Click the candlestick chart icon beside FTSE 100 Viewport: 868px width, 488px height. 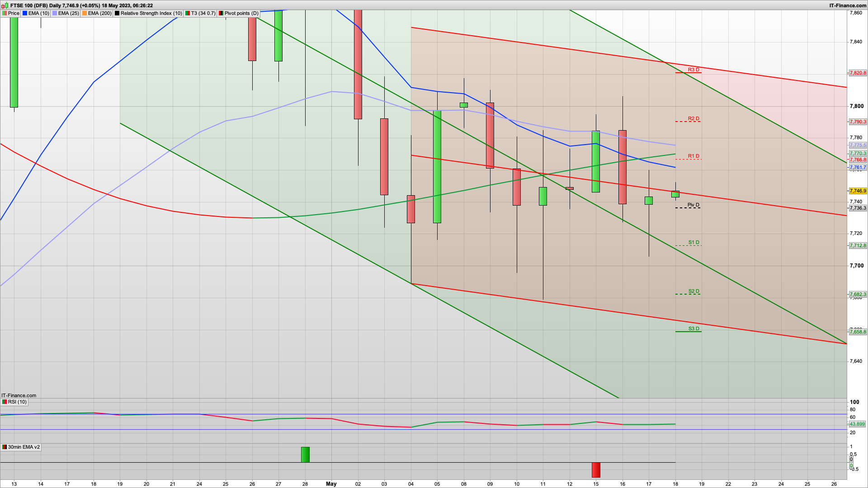click(5, 5)
